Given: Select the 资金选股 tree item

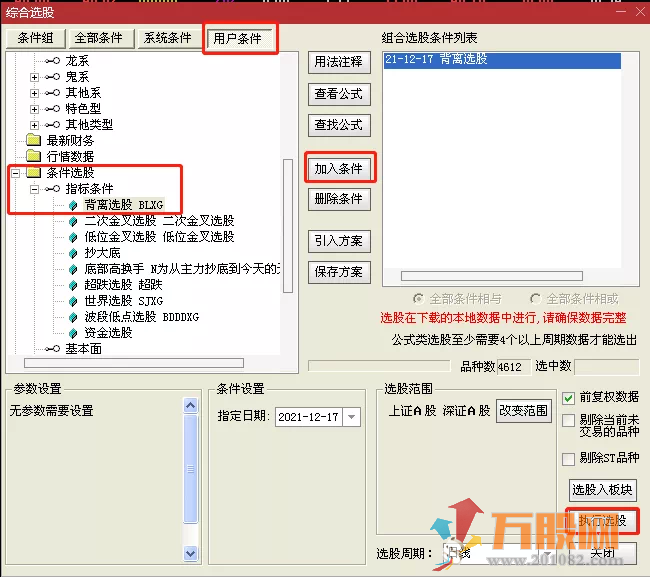Looking at the screenshot, I should pos(108,333).
